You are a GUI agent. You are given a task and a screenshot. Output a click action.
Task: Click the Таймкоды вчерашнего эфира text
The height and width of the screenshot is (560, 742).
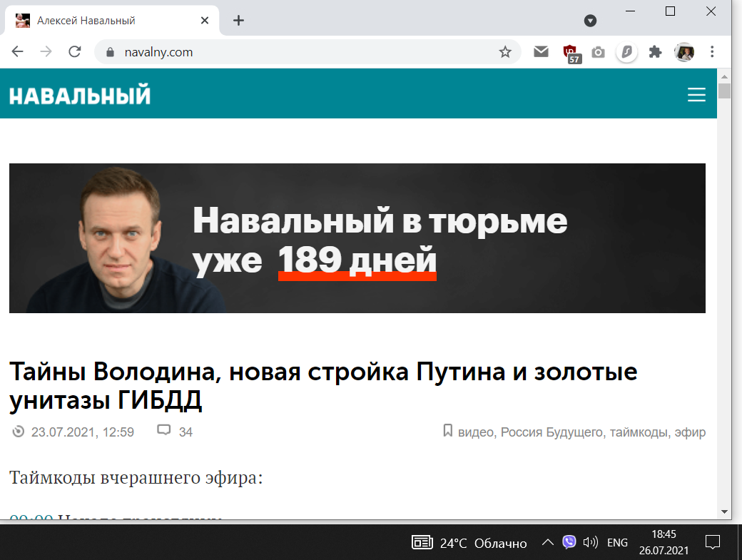tap(136, 477)
